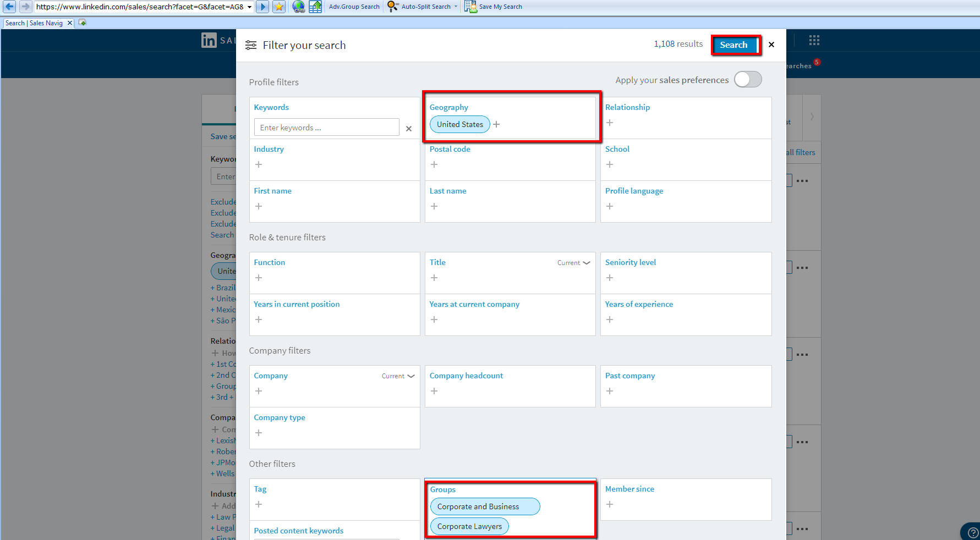Add a Title filter with plus
Viewport: 980px width, 540px height.
point(434,278)
